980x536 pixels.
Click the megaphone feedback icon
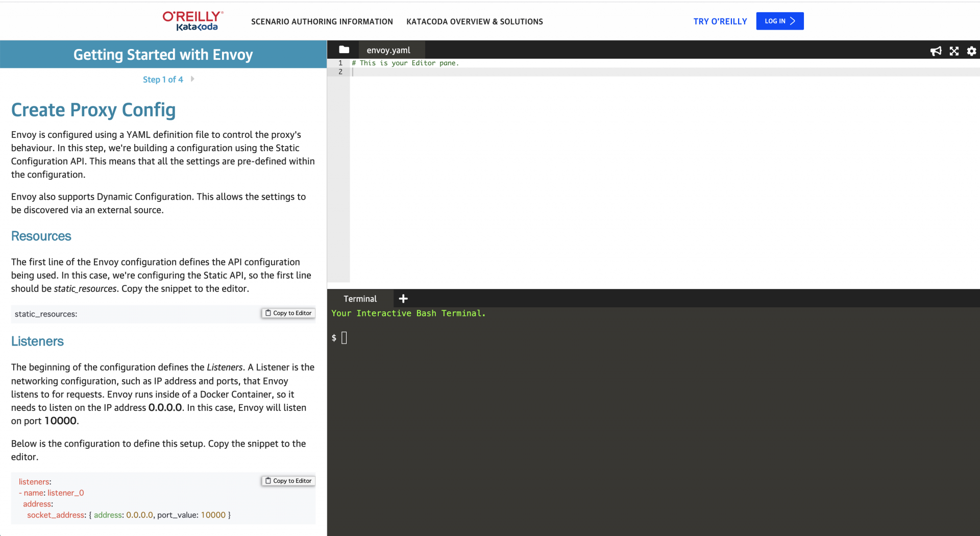coord(936,51)
